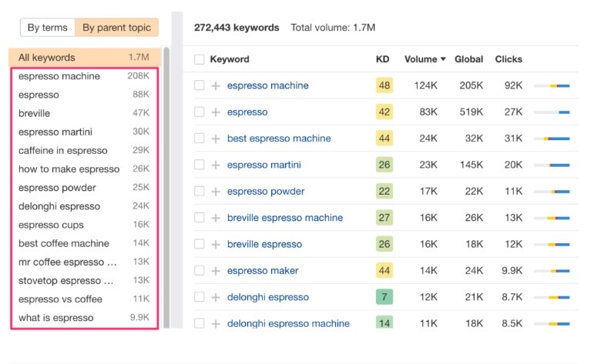Switch to the By terms tab
This screenshot has width=594, height=364.
47,28
